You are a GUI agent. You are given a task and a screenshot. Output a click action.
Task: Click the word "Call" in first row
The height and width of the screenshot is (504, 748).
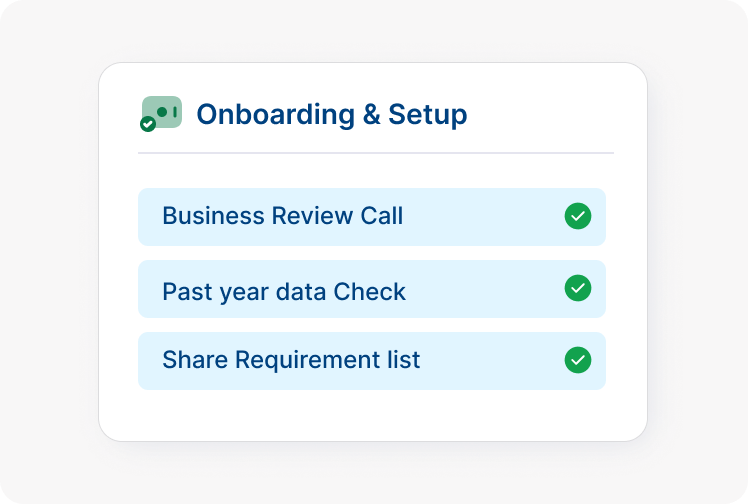click(380, 216)
